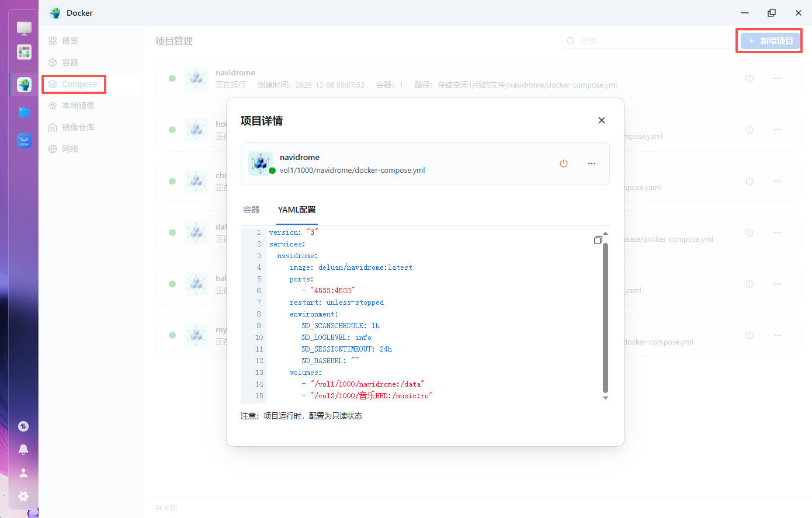
Task: Toggle power state of navidrome in project details
Action: pos(564,164)
